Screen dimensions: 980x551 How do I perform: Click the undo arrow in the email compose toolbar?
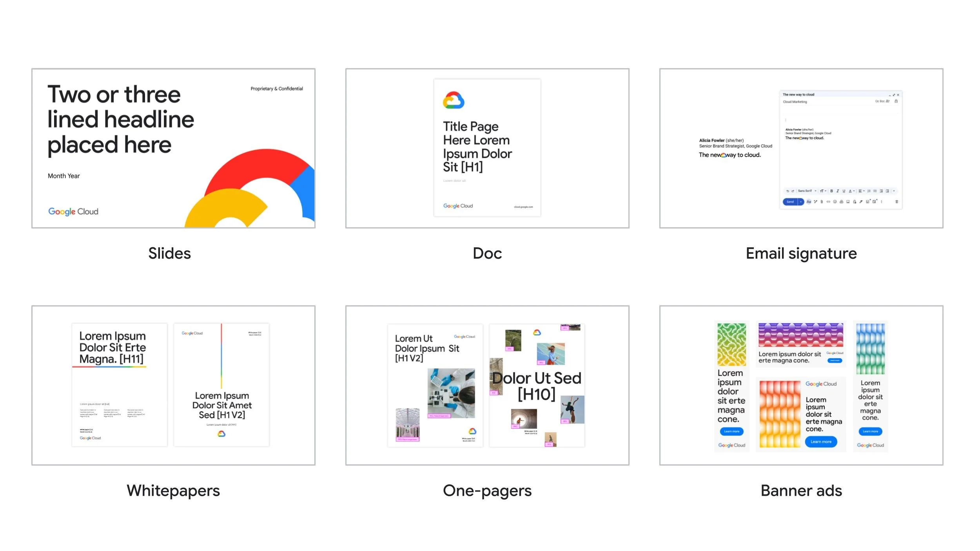[788, 191]
